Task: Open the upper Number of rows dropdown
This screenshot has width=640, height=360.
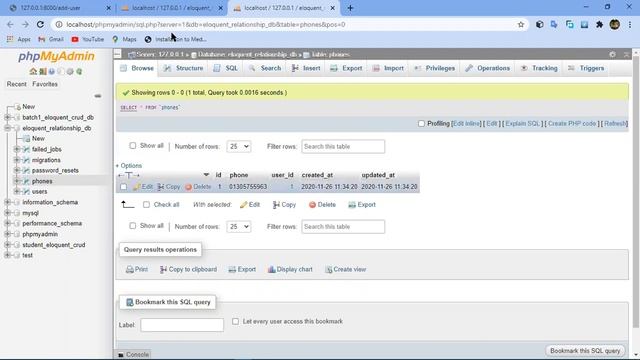Action: coord(239,146)
